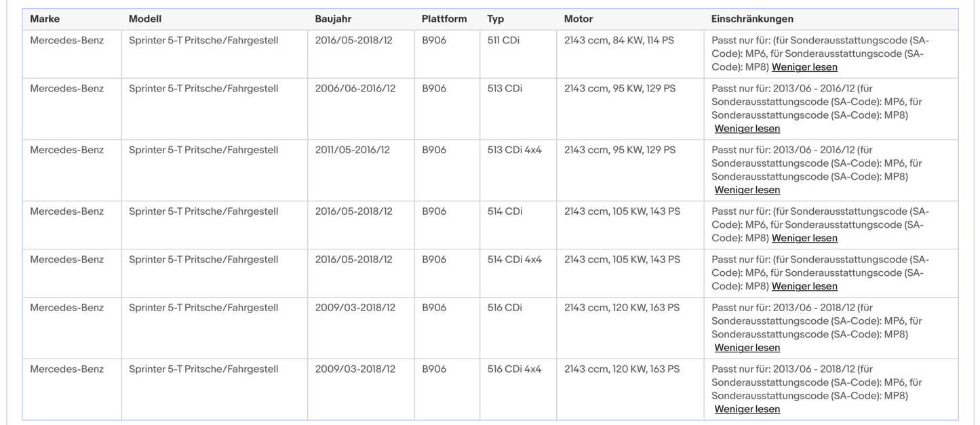Click the Einschränkungen column header
Viewport: 980px width, 425px height.
[752, 19]
